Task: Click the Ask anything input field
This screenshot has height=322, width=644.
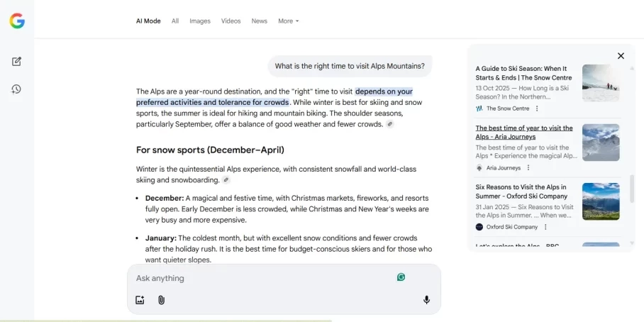Action: (262, 278)
